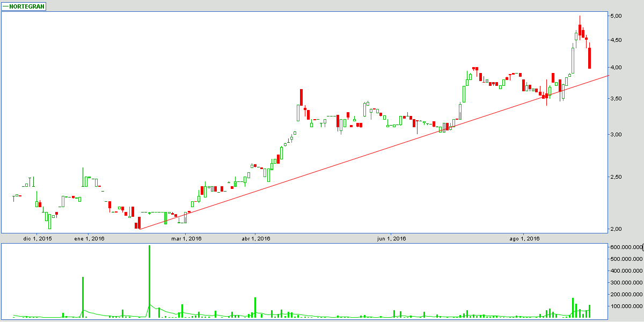
Task: Click the 5,00 price axis label
Action: tap(616, 16)
